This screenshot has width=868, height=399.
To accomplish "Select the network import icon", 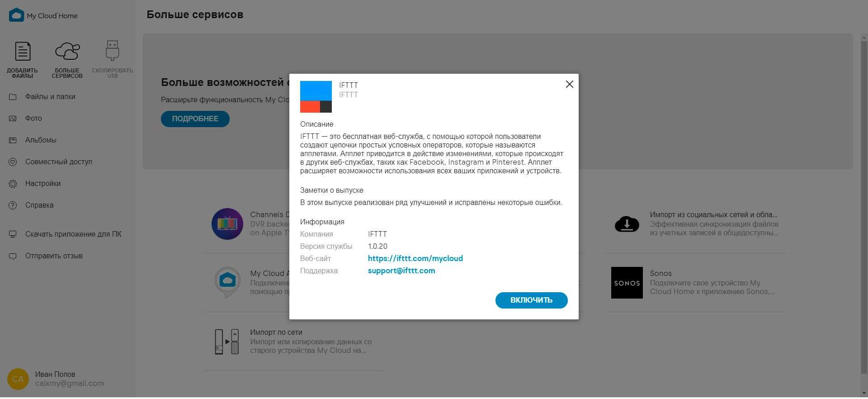I will click(x=227, y=342).
